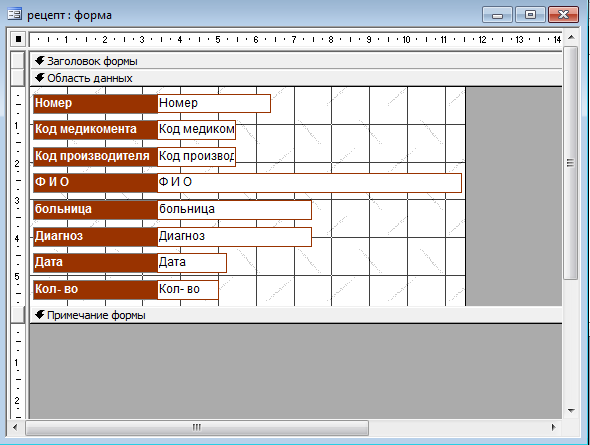The image size is (590, 445).
Task: Click the horizontal scrollbar left arrow
Action: pyautogui.click(x=15, y=427)
